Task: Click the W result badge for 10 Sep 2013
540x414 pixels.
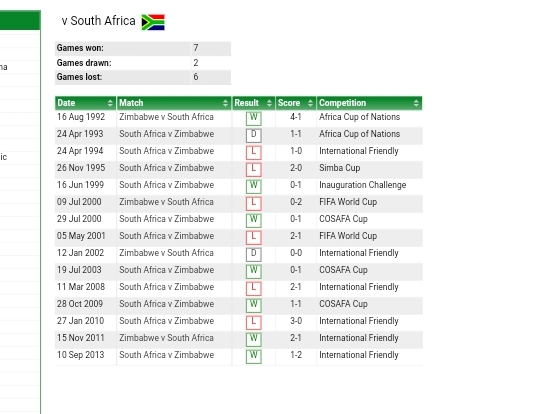Action: tap(254, 356)
